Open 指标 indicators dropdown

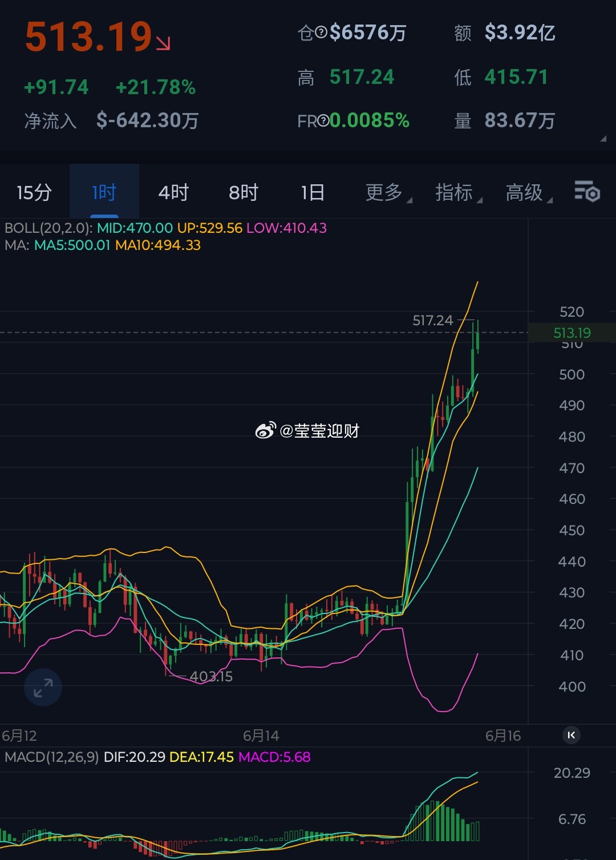click(458, 192)
